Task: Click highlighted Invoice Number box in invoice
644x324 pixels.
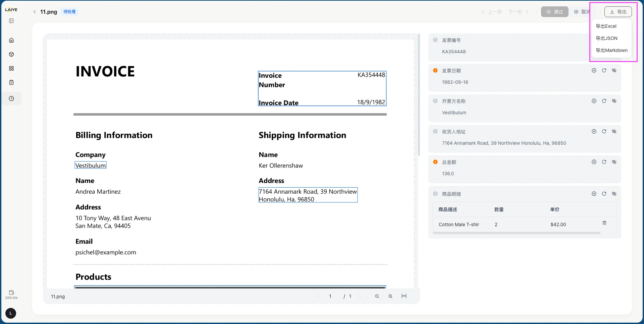Action: coord(322,88)
